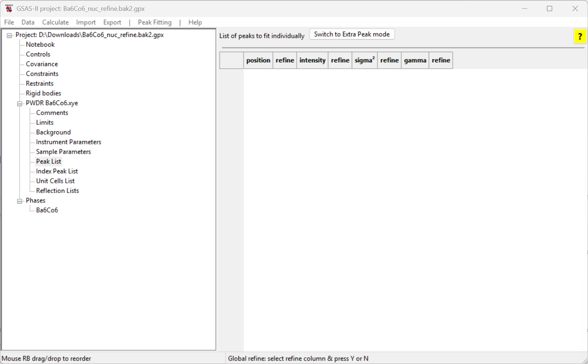The height and width of the screenshot is (364, 588).
Task: Select the Unit Cells List tree item
Action: pyautogui.click(x=55, y=181)
